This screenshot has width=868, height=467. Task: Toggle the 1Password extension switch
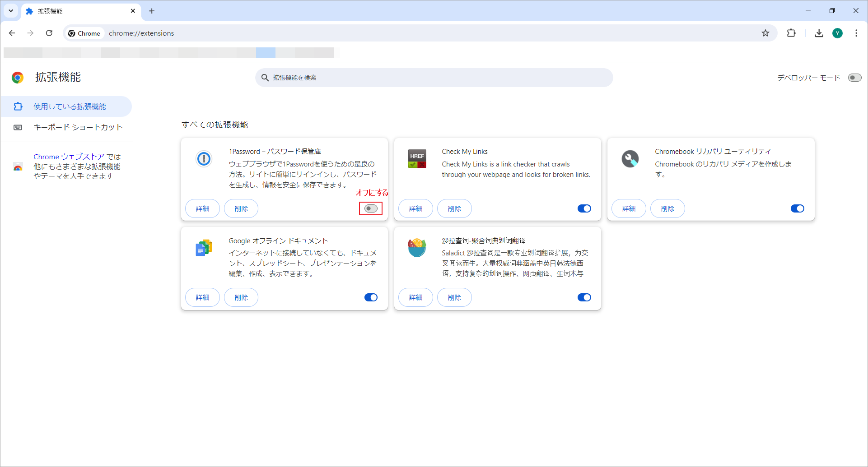coord(371,208)
